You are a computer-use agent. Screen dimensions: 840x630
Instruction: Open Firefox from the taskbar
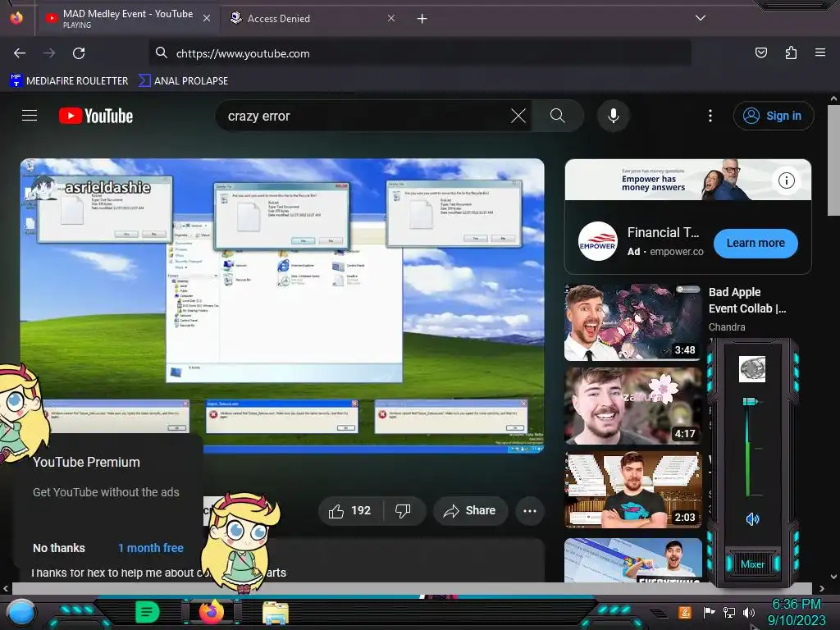coord(212,612)
